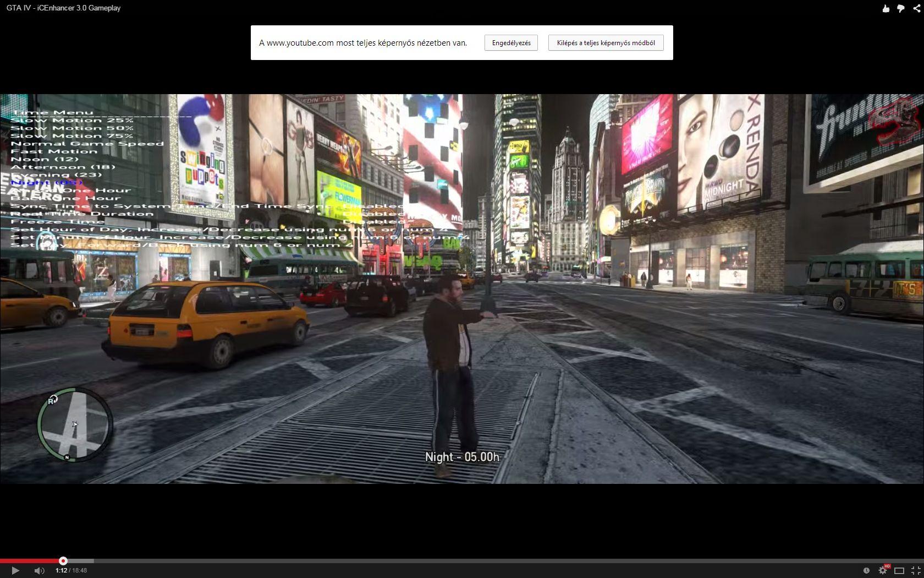Screen dimensions: 924x578
Task: Click Engedélyezés to allow fullscreen
Action: [x=511, y=43]
